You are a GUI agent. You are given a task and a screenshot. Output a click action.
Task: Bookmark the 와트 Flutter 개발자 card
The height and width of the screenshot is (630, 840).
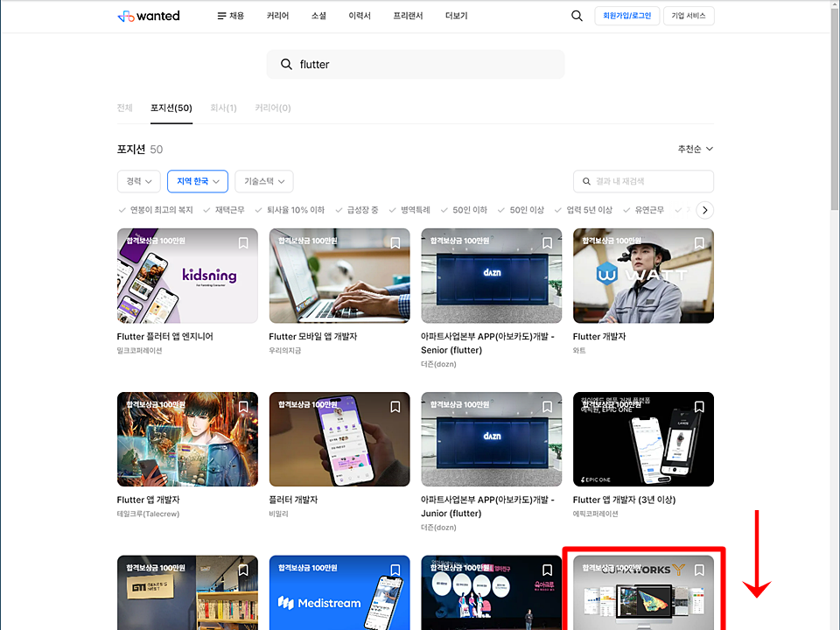pos(699,243)
